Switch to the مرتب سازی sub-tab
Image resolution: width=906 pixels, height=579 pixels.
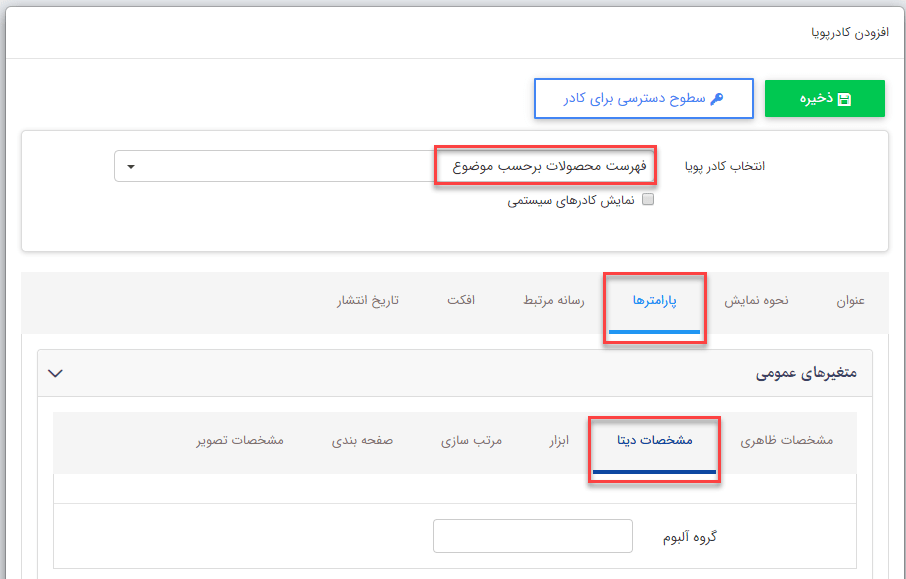(472, 440)
